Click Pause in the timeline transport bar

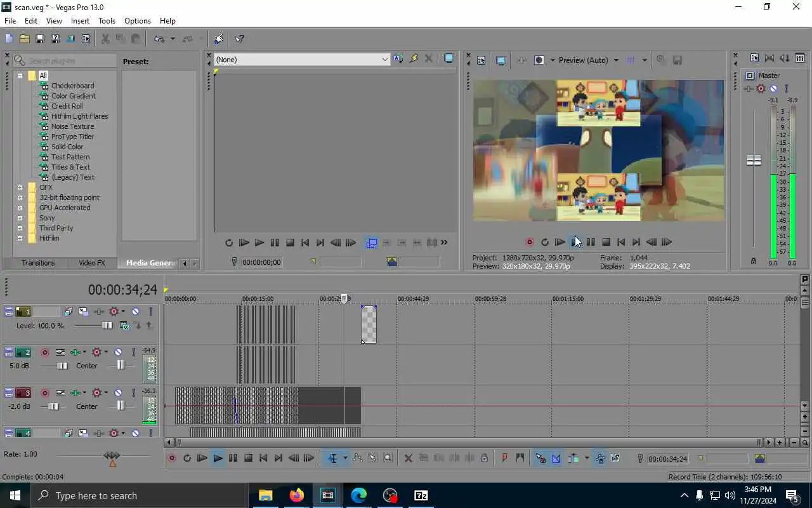233,458
